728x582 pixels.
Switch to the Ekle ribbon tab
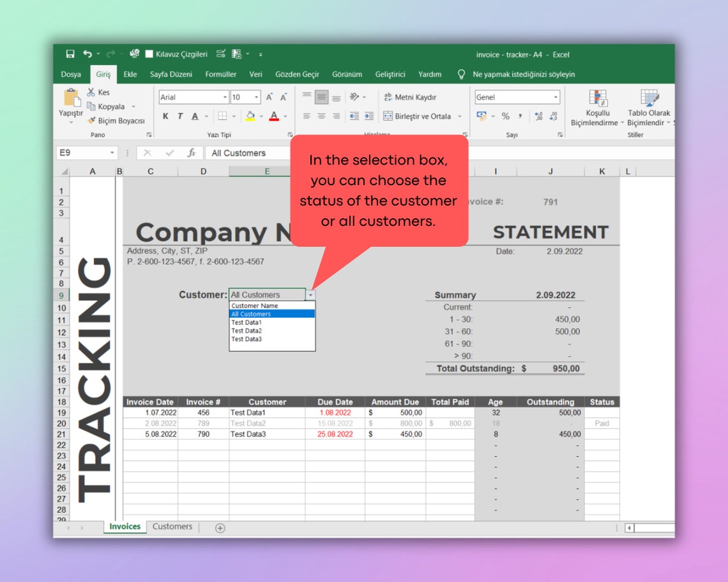pos(130,74)
